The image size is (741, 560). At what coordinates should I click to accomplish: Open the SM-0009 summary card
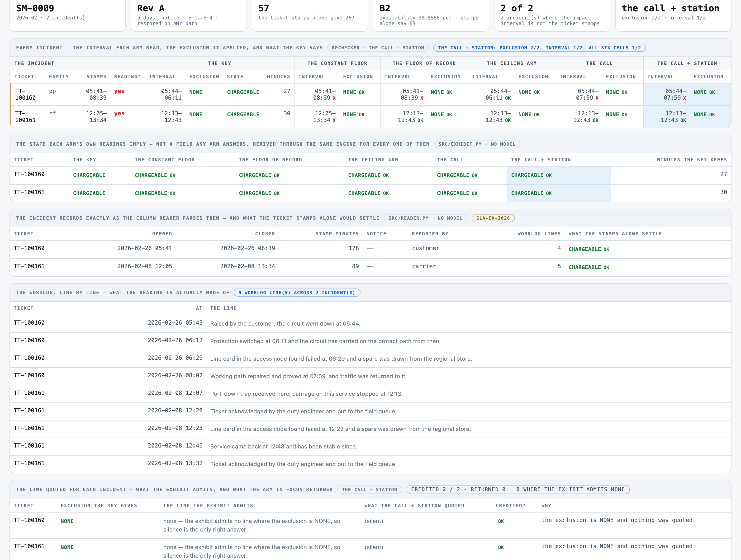pos(68,15)
